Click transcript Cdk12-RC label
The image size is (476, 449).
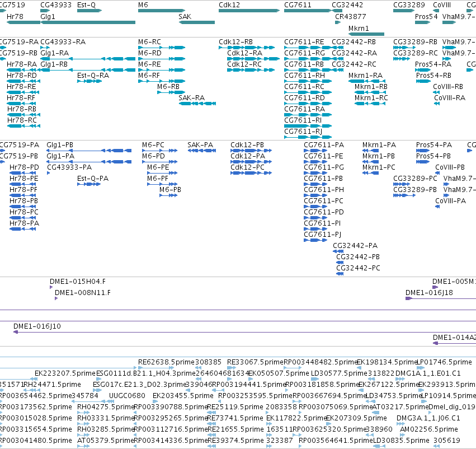(244, 64)
